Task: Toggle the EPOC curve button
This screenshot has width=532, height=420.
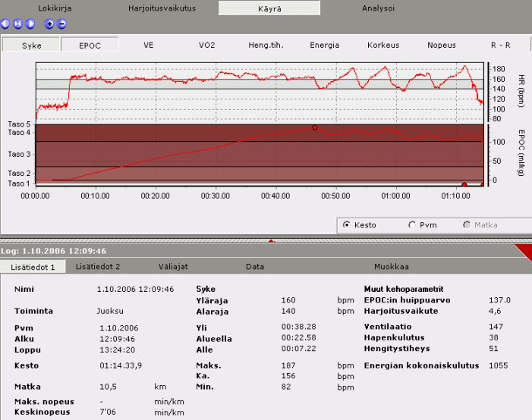Action: 90,45
